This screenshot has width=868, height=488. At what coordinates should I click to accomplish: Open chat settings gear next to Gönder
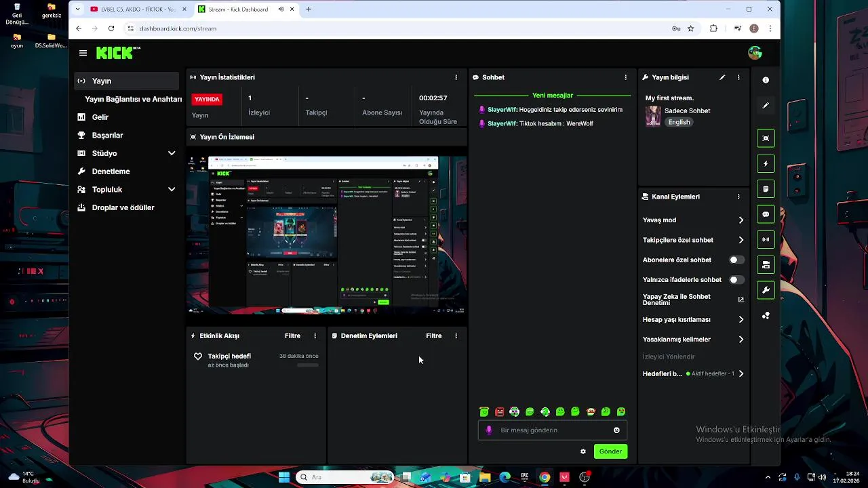pos(583,451)
